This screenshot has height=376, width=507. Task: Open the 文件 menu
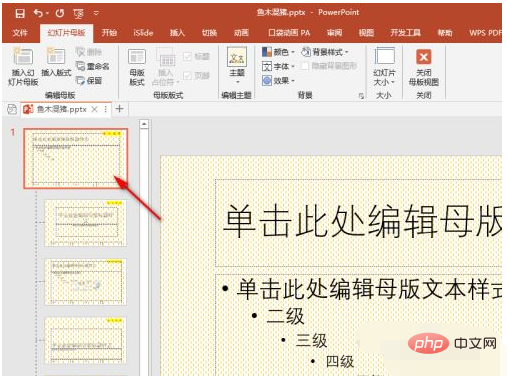pyautogui.click(x=20, y=33)
